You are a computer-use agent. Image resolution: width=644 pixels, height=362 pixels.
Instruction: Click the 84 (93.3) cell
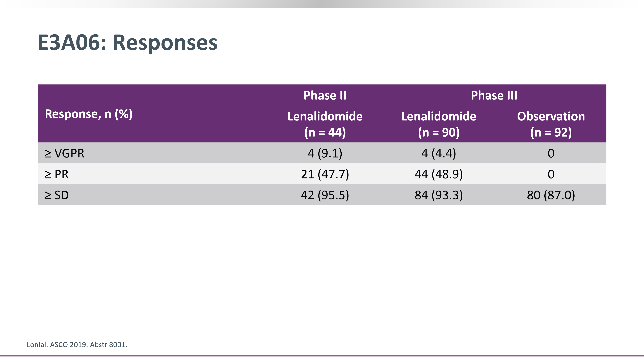[439, 195]
